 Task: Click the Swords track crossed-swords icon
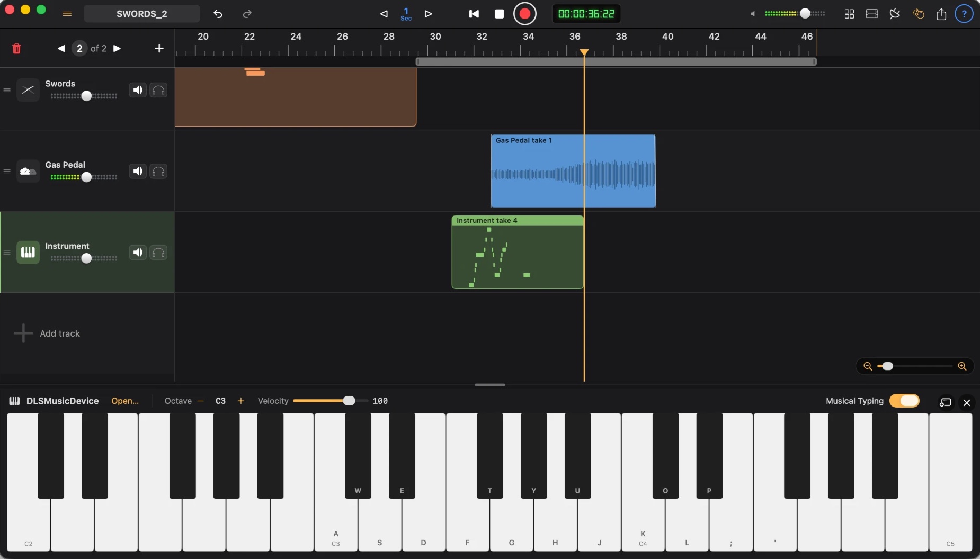click(28, 90)
